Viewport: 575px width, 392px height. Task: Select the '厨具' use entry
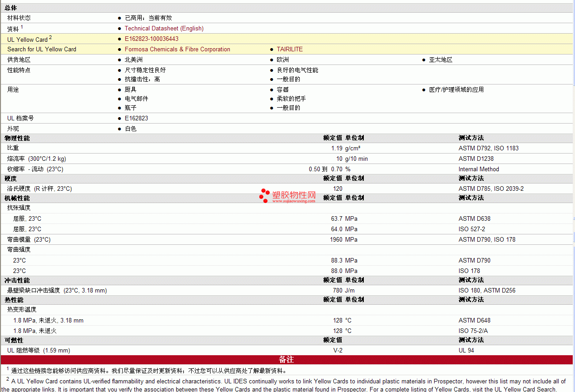pos(131,89)
